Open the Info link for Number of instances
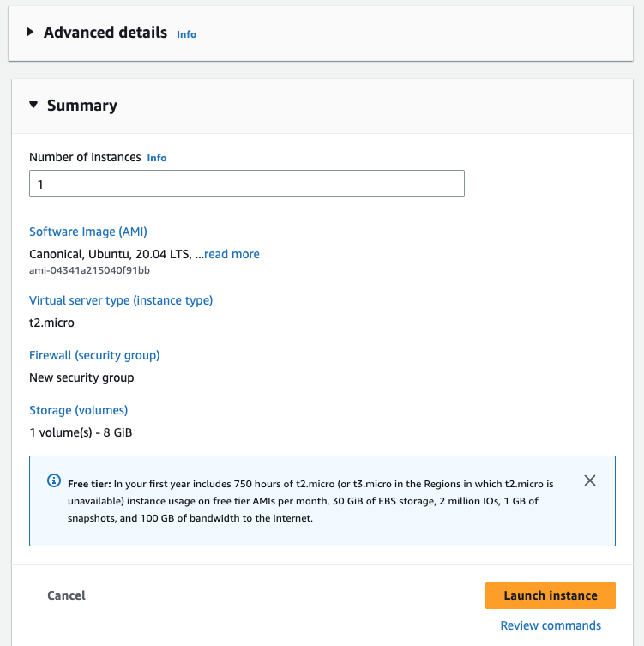This screenshot has width=644, height=646. pos(157,158)
